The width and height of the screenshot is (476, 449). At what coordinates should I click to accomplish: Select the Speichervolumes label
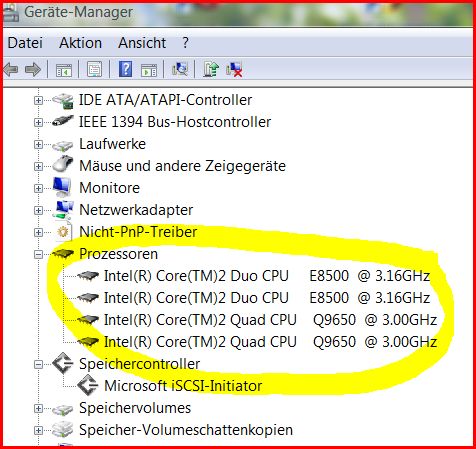(x=135, y=408)
